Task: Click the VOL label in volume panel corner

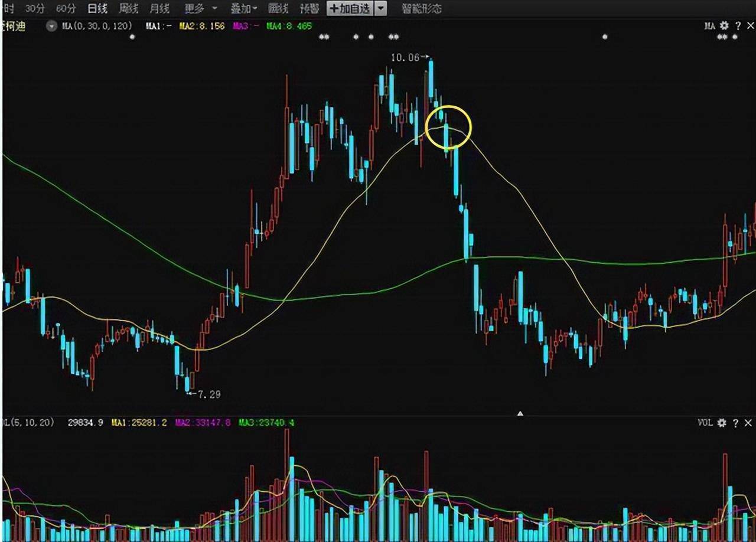Action: coord(705,423)
